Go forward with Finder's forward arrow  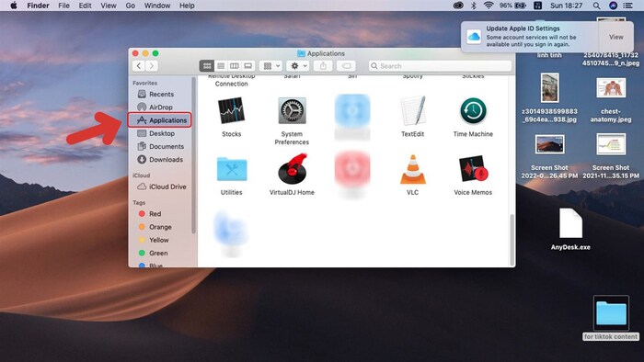coord(152,65)
